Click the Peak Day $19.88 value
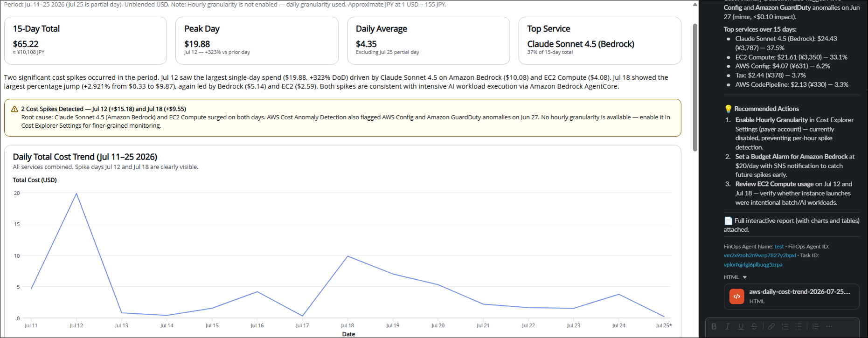 (197, 44)
